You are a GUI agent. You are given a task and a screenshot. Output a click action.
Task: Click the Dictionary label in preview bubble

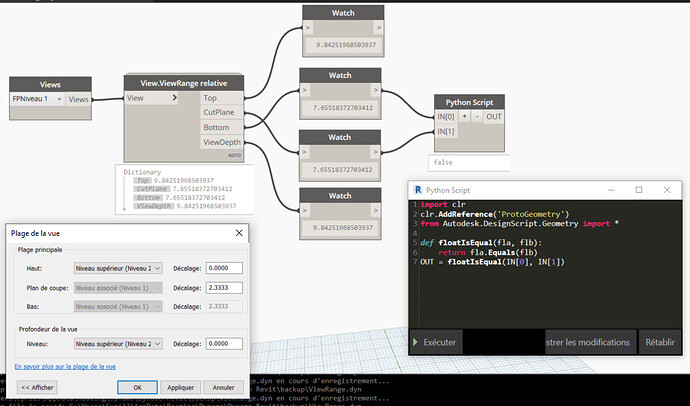[x=142, y=172]
